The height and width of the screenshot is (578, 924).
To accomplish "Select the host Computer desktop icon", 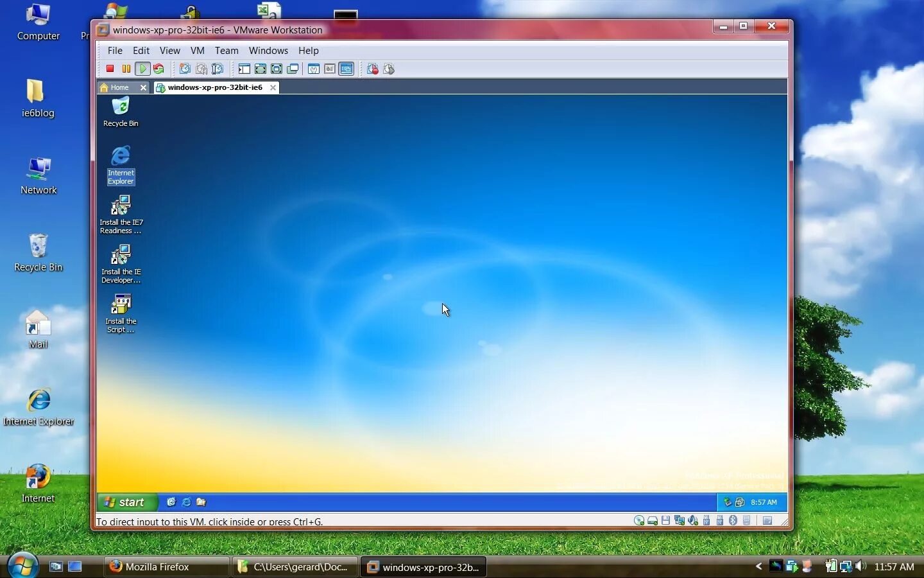I will 38,22.
